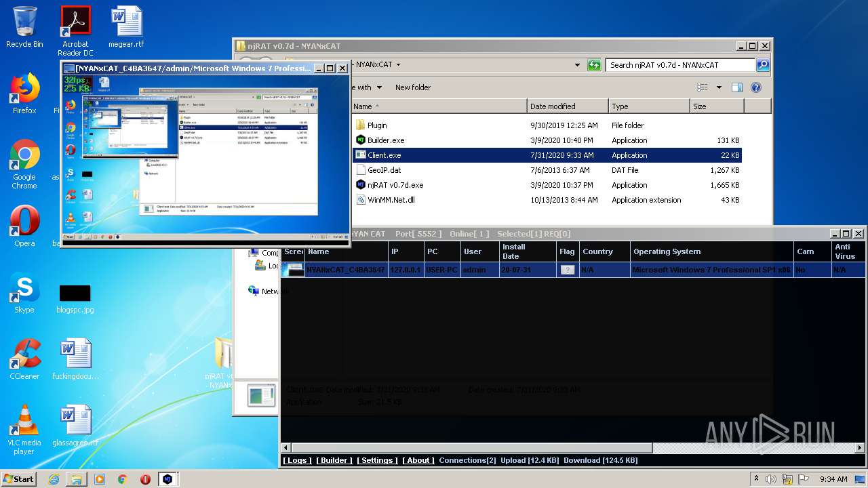Click the GeoIP.dat file icon
The height and width of the screenshot is (488, 868).
pos(361,170)
